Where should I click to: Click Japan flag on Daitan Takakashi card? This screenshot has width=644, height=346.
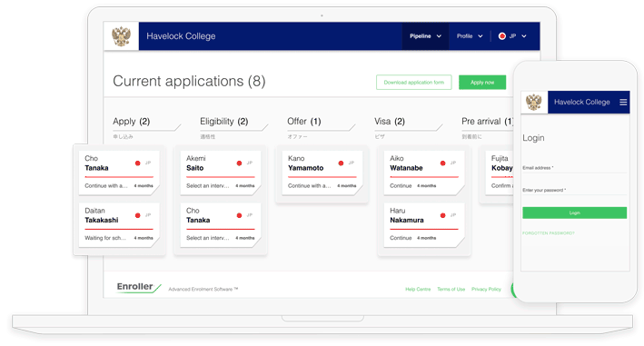(137, 215)
